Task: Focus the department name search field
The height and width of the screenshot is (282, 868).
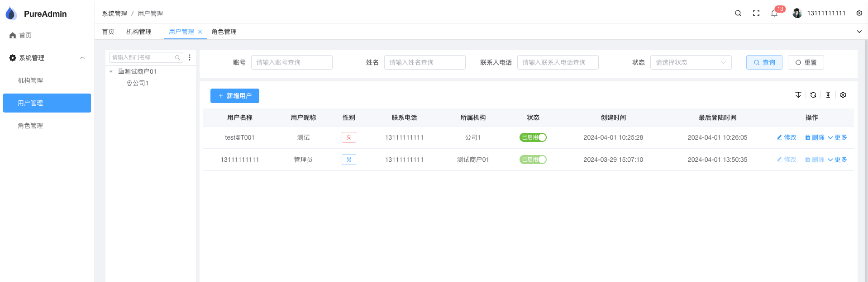Action: pos(146,57)
